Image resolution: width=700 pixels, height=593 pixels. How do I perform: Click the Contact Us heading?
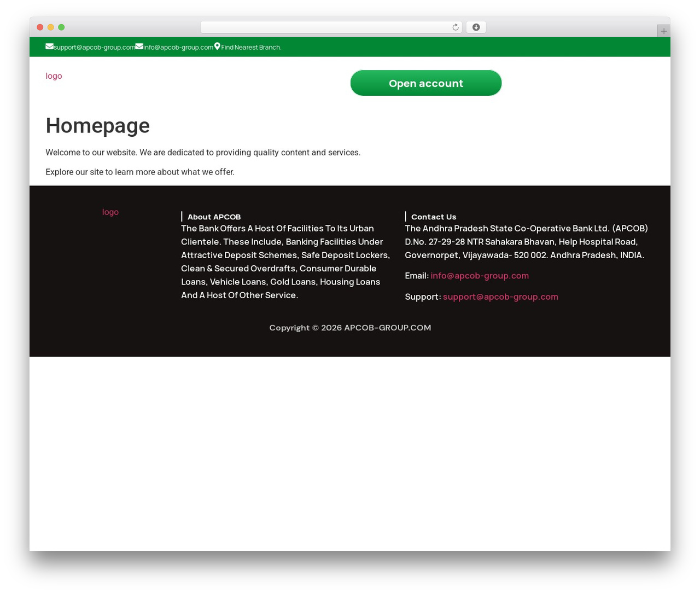click(434, 217)
